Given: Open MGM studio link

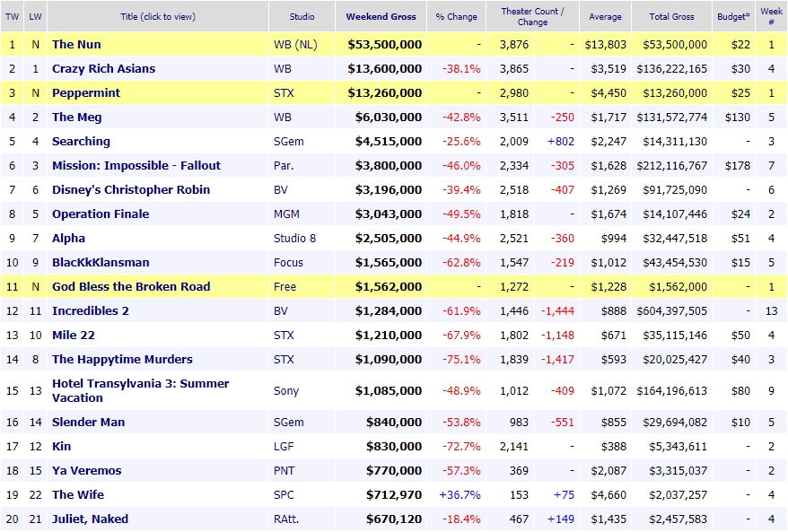Looking at the screenshot, I should [286, 214].
